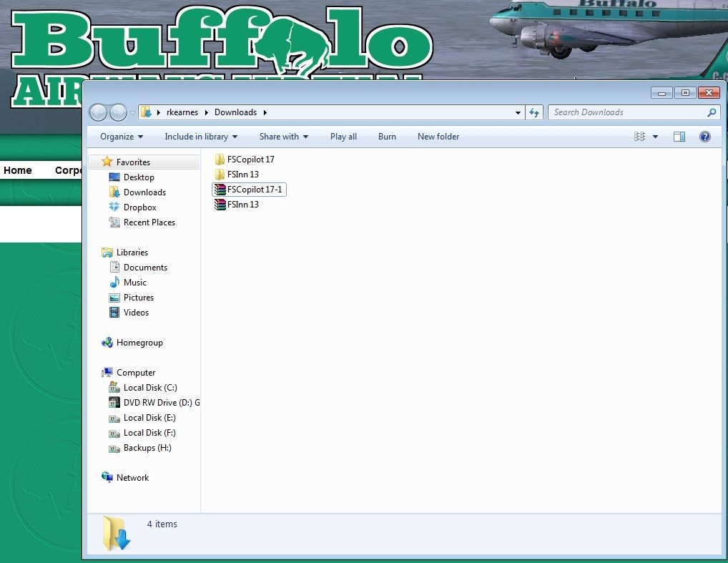Open the recent pages dropdown arrow
728x563 pixels.
click(133, 113)
